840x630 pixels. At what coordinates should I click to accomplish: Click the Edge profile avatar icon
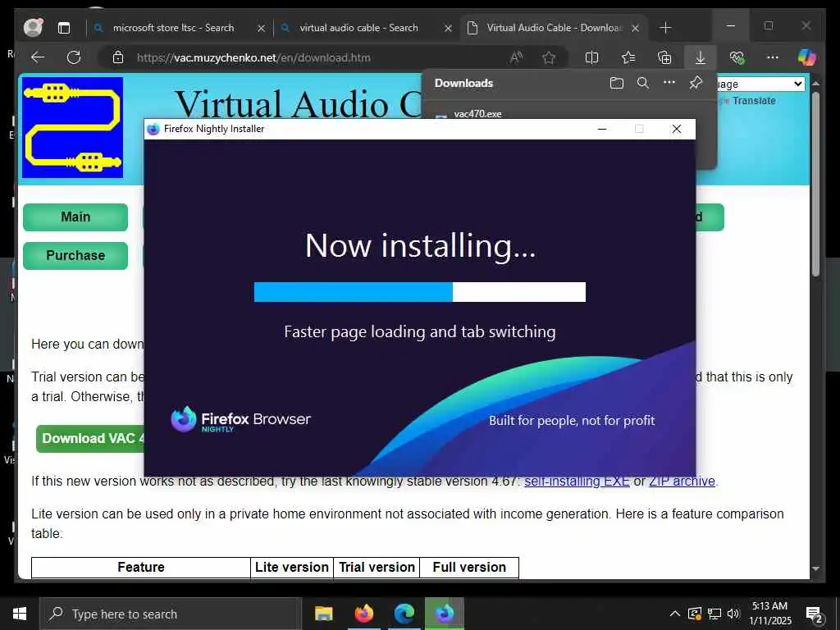[x=33, y=27]
